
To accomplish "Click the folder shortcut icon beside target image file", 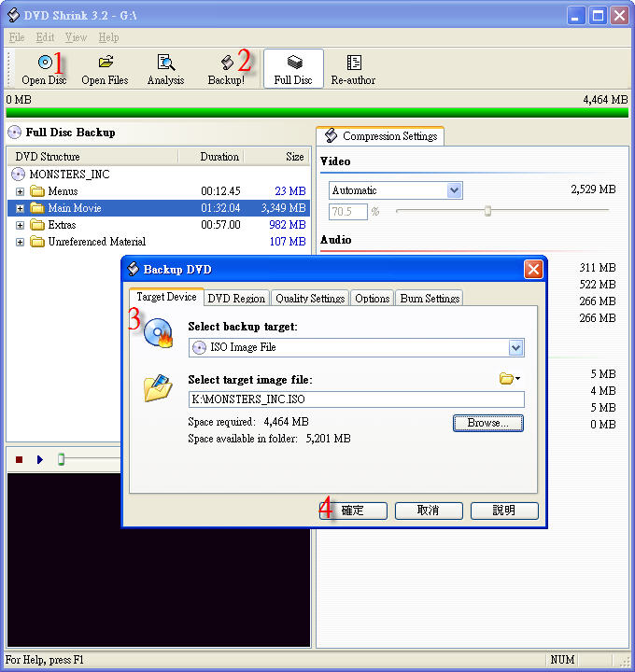I will pos(509,378).
